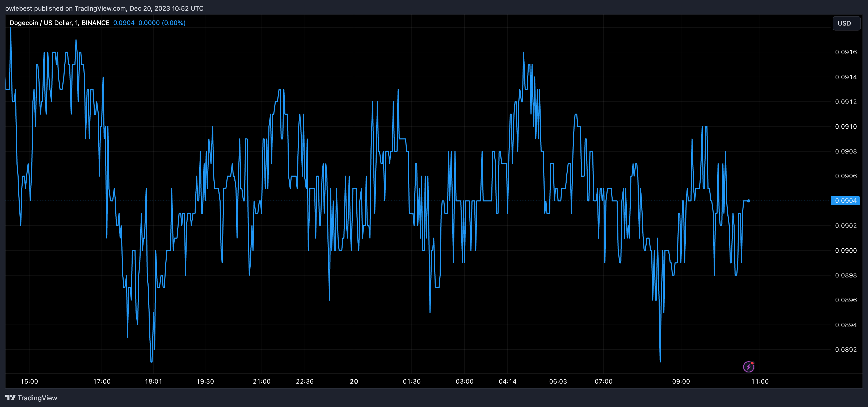Click the 0.0910 price scale label
This screenshot has width=868, height=407.
tap(845, 126)
